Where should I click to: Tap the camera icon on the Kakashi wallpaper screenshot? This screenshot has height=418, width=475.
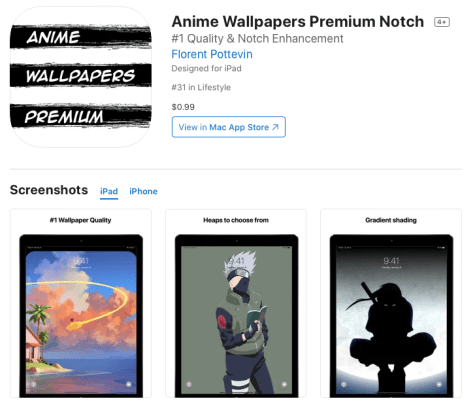(284, 384)
